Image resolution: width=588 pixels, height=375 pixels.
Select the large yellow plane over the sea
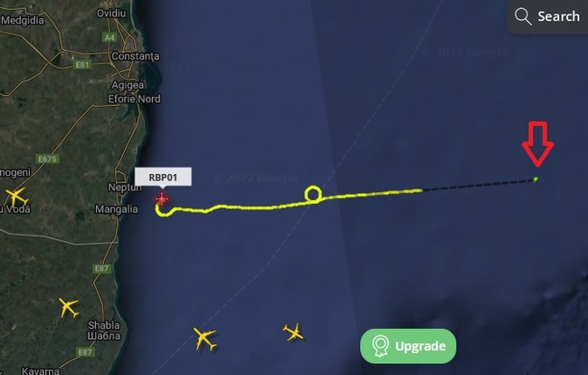[204, 339]
